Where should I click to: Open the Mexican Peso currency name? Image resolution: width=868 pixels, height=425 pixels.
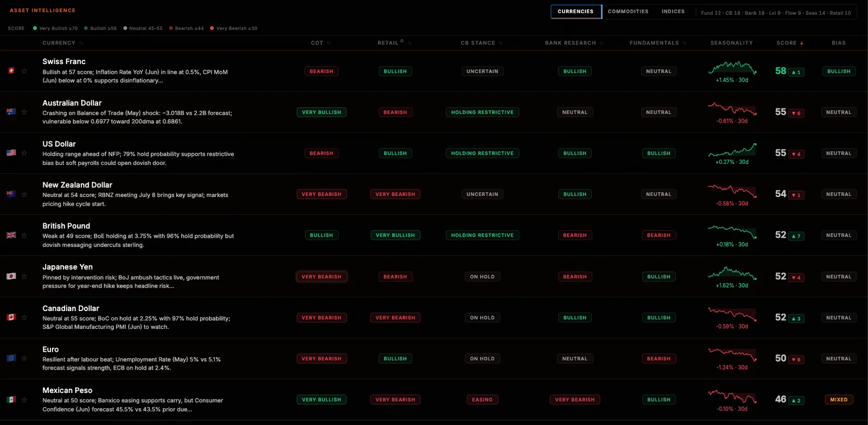[x=67, y=390]
